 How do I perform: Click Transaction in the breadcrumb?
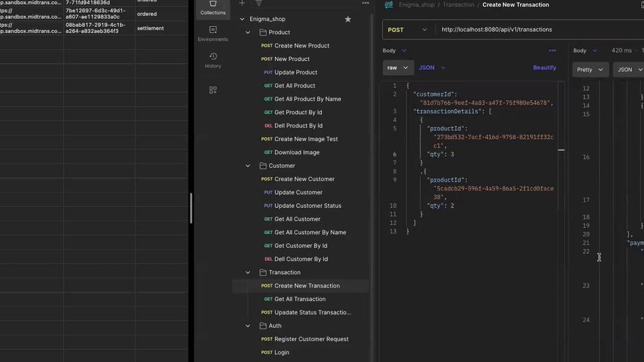(458, 5)
